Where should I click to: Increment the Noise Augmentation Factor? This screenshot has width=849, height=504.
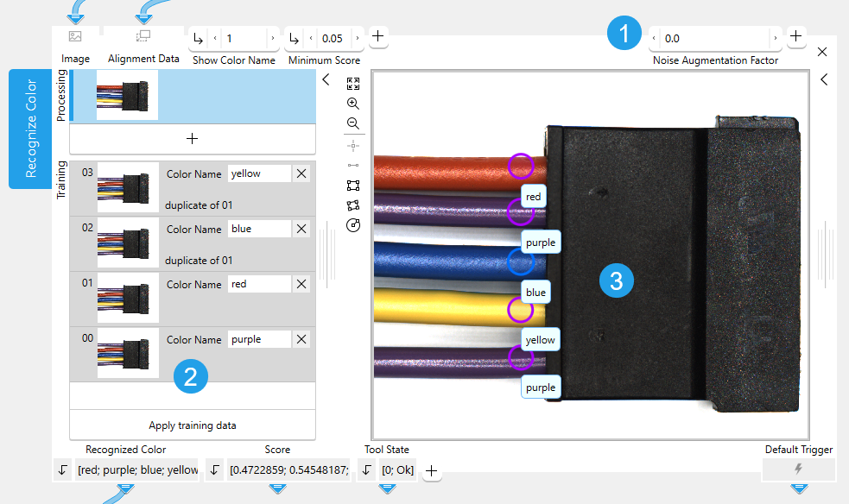(776, 38)
